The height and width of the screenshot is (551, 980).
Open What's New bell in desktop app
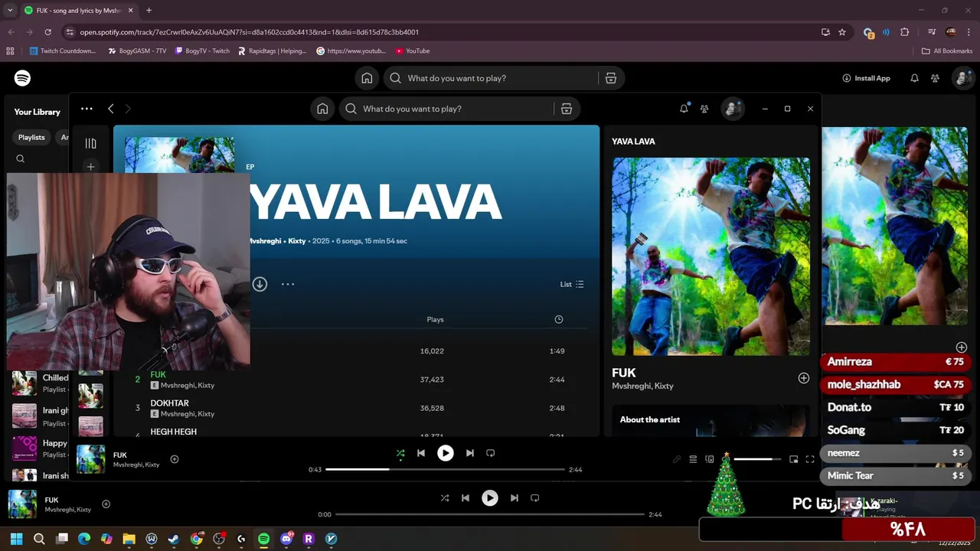click(x=684, y=109)
